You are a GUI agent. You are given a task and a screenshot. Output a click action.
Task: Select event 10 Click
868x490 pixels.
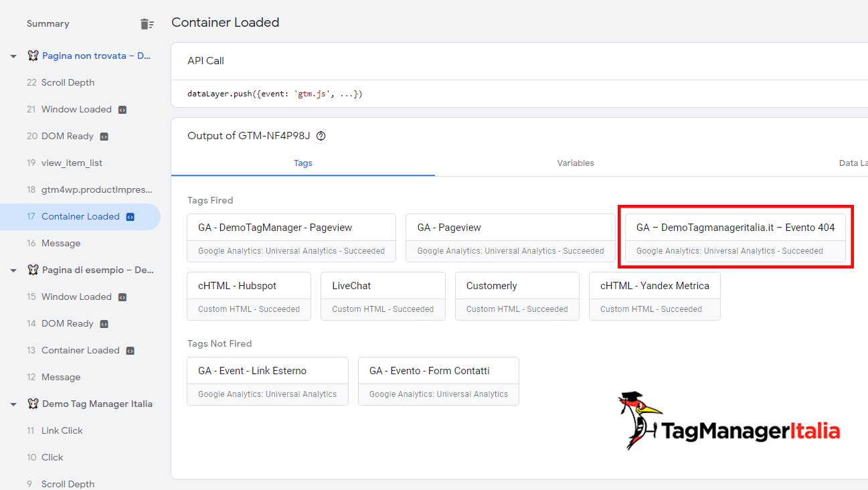(x=80, y=457)
